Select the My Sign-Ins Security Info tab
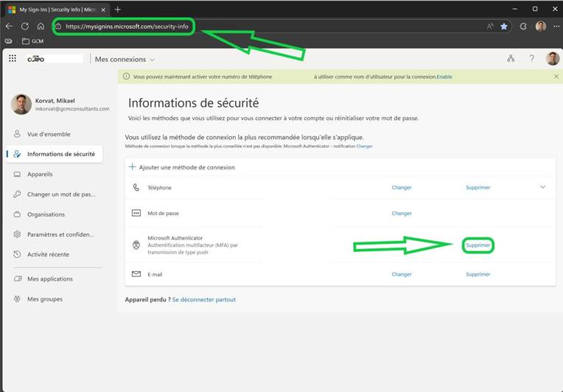Screen dimensions: 563x392 [57, 10]
